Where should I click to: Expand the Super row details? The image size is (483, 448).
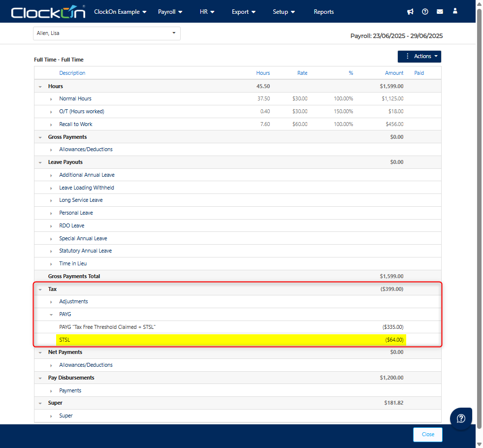51,416
